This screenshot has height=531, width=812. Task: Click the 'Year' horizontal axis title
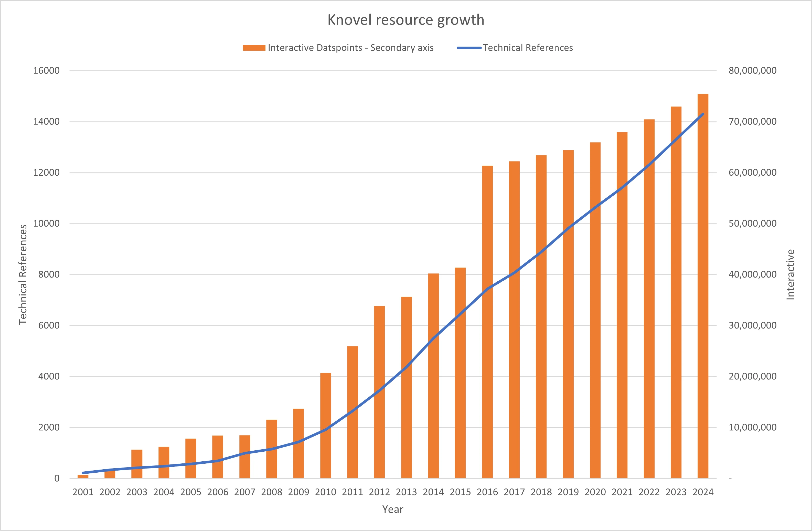pos(393,509)
